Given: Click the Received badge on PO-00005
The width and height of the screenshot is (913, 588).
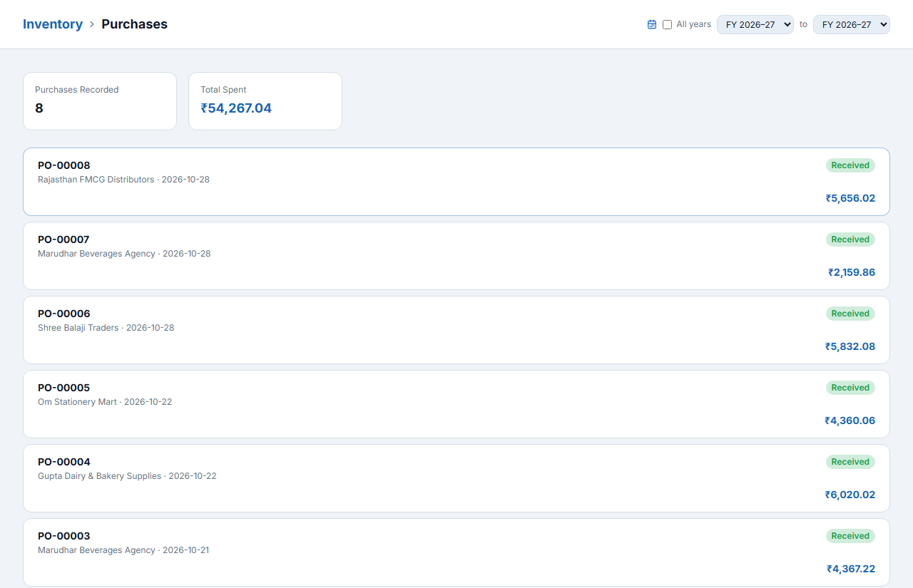Looking at the screenshot, I should coord(850,388).
